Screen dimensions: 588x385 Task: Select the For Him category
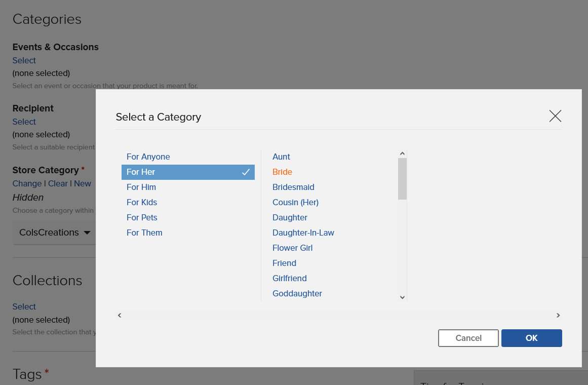coord(141,187)
